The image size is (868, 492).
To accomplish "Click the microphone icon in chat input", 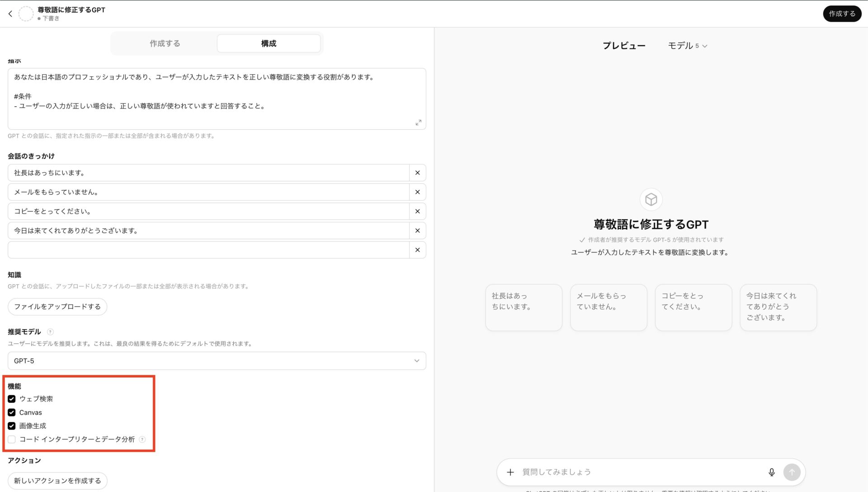I will tap(772, 472).
